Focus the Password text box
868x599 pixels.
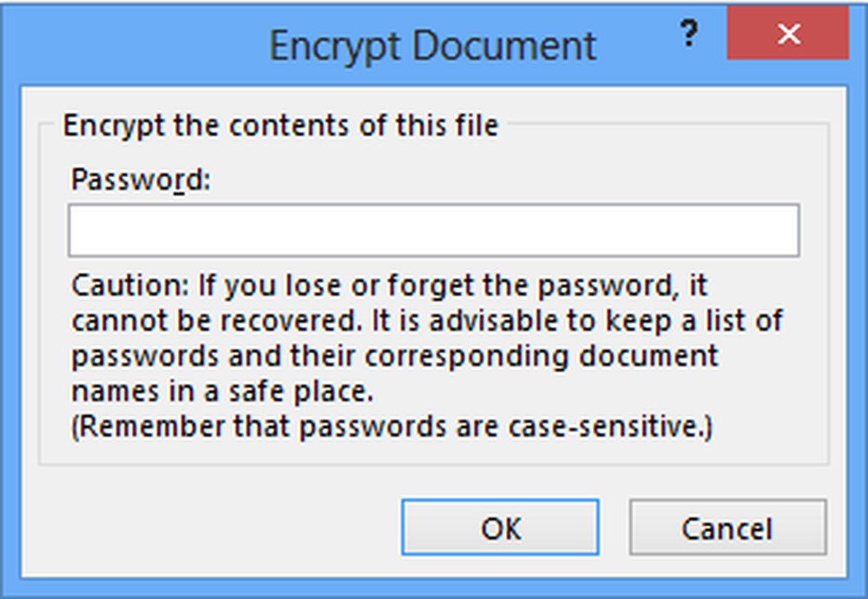point(433,230)
